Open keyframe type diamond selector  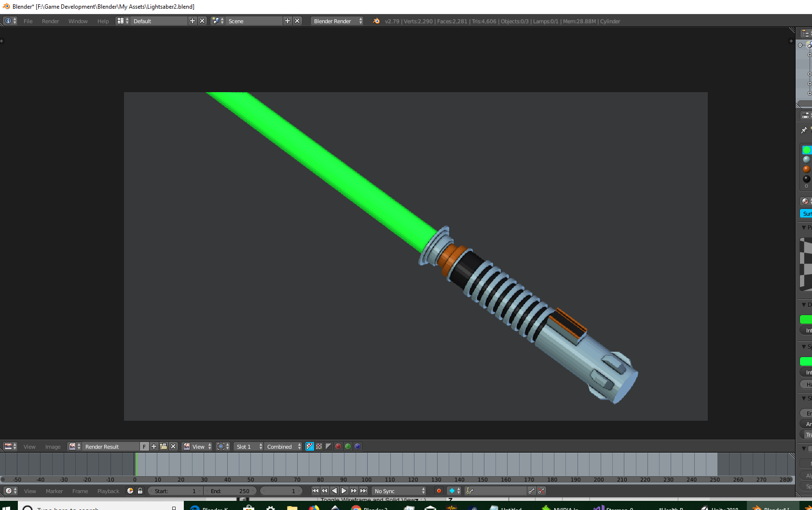(454, 491)
